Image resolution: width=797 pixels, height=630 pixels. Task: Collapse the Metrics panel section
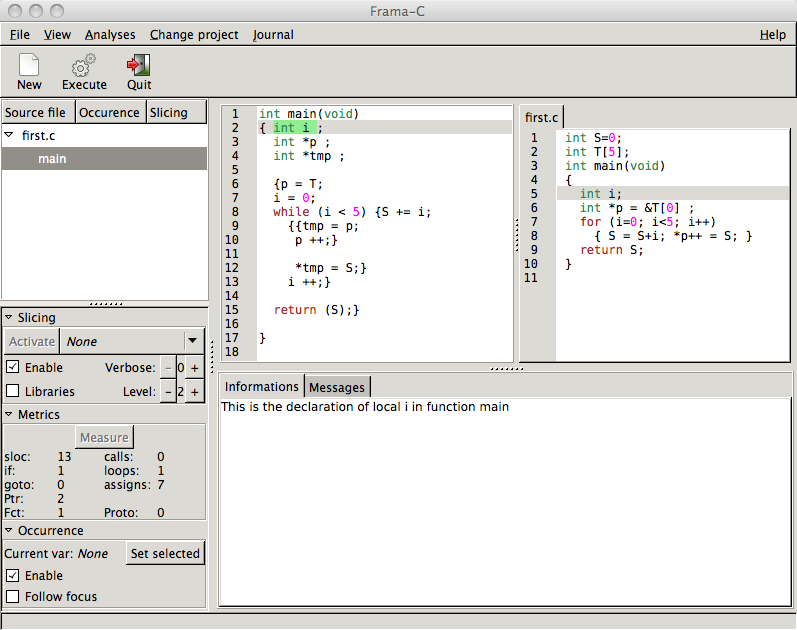point(9,414)
